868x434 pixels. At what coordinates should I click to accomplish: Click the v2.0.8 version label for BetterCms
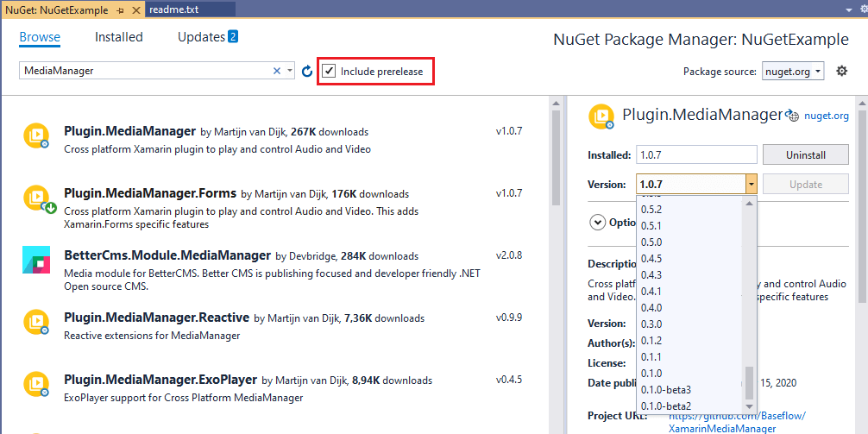coord(509,255)
